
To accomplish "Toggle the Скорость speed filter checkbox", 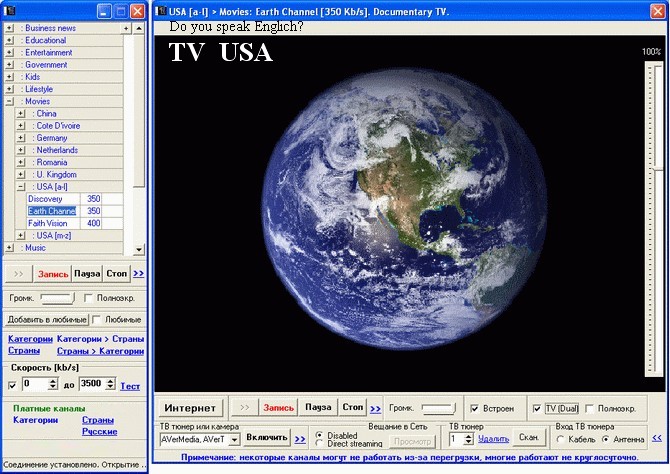I will [x=12, y=386].
